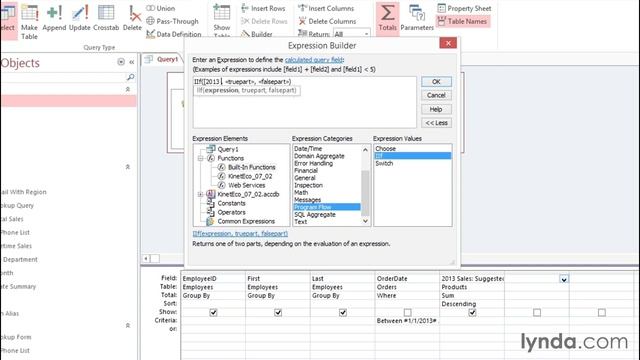Choose the Update query type icon

tap(80, 18)
